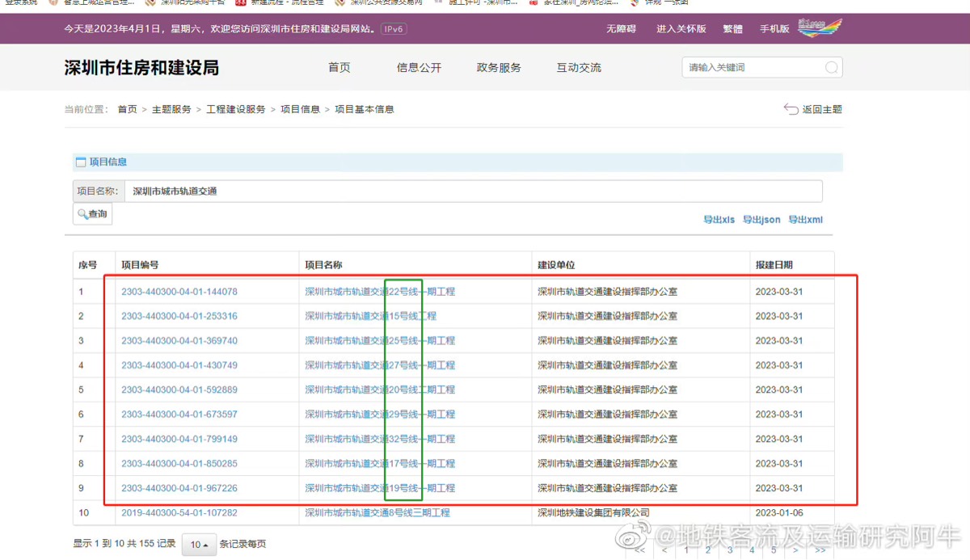Export results via 导出xls link
Image resolution: width=970 pixels, height=560 pixels.
pos(719,220)
